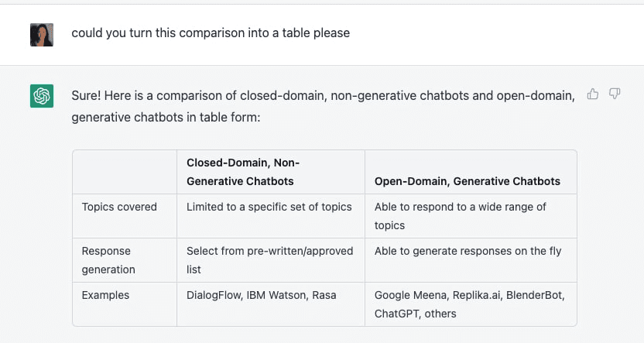Click the "Response generation" row label
The height and width of the screenshot is (343, 644).
pyautogui.click(x=108, y=260)
